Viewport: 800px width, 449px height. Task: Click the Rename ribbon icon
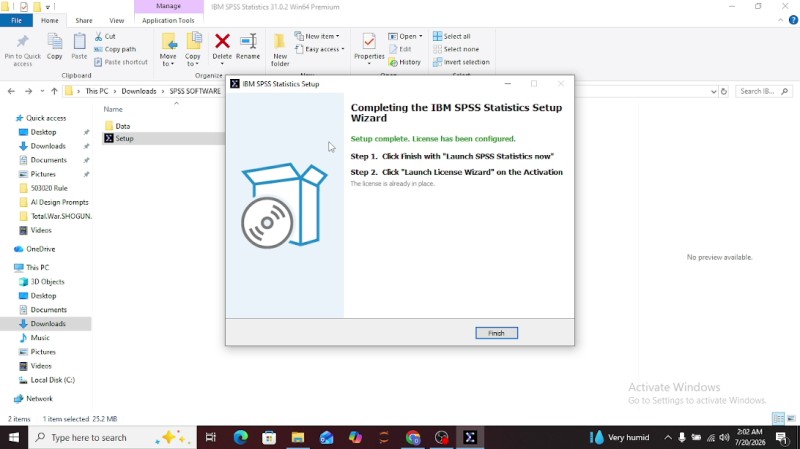(248, 47)
